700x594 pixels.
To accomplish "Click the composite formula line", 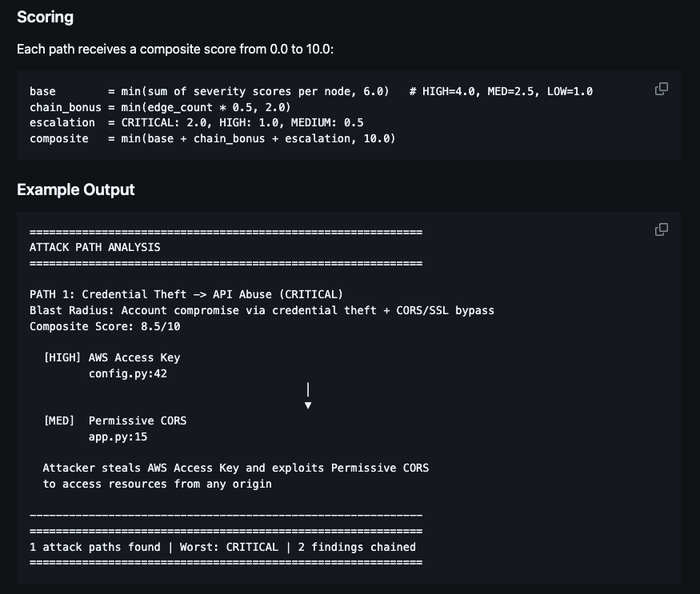I will pyautogui.click(x=213, y=138).
